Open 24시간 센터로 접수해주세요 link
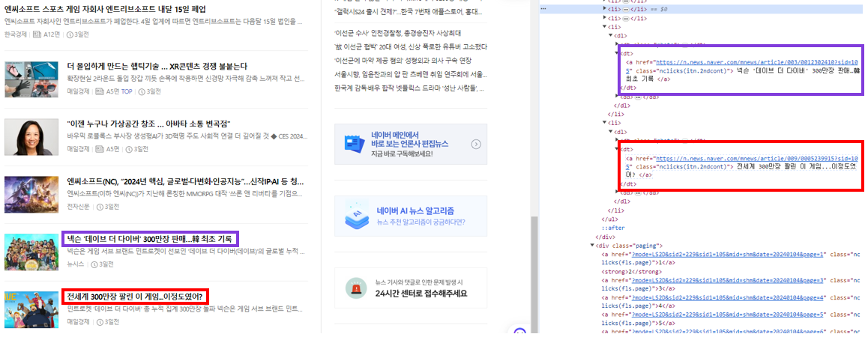The height and width of the screenshot is (340, 868). click(x=421, y=294)
